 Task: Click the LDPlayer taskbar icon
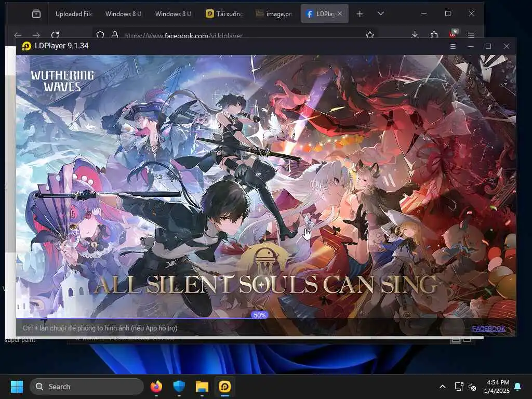225,387
